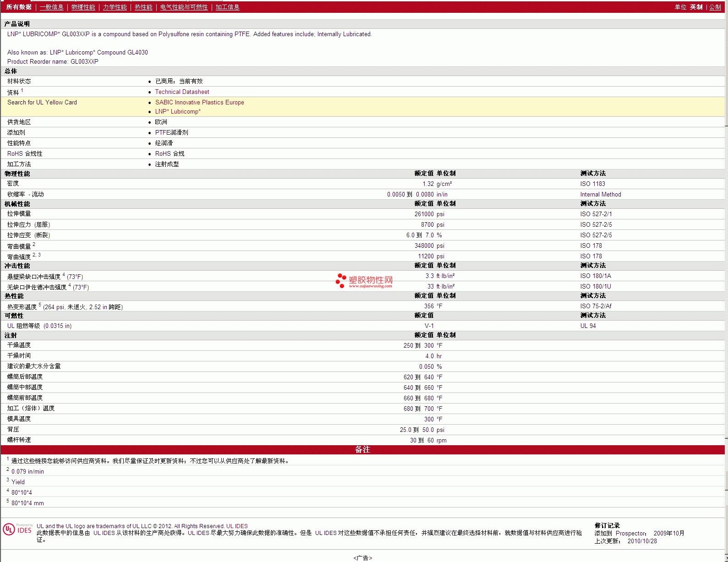Click the 螺筒后部温度 row label
Image resolution: width=728 pixels, height=562 pixels.
[x=25, y=377]
